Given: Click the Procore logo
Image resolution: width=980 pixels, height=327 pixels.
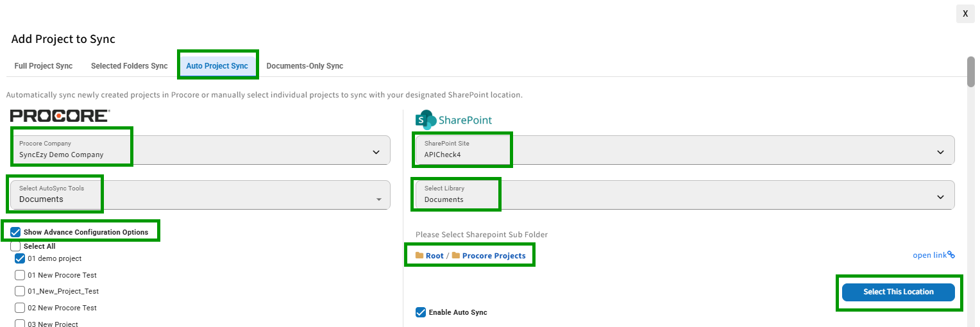Looking at the screenshot, I should (x=60, y=115).
